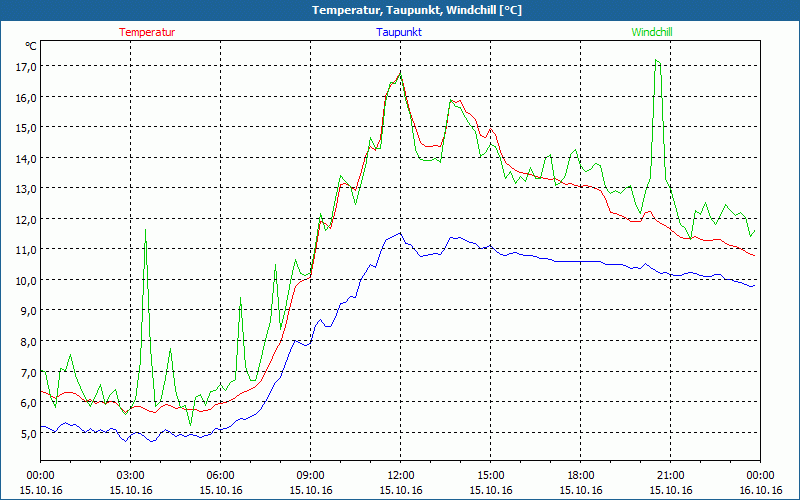Screen dimensions: 800x500
Task: Click the 5,0 y-axis label
Action: tap(28, 434)
